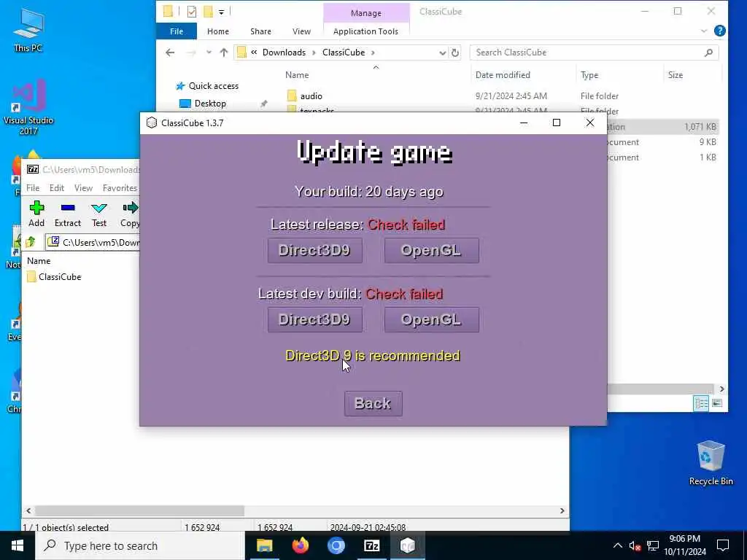Open Chromium browser from the taskbar

pyautogui.click(x=336, y=545)
